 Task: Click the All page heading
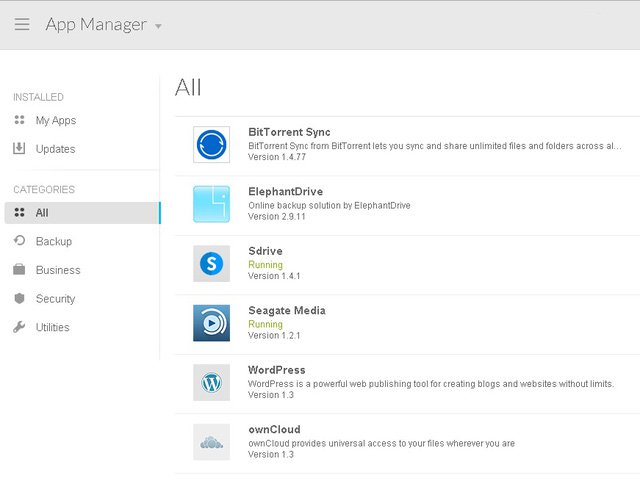tap(188, 87)
